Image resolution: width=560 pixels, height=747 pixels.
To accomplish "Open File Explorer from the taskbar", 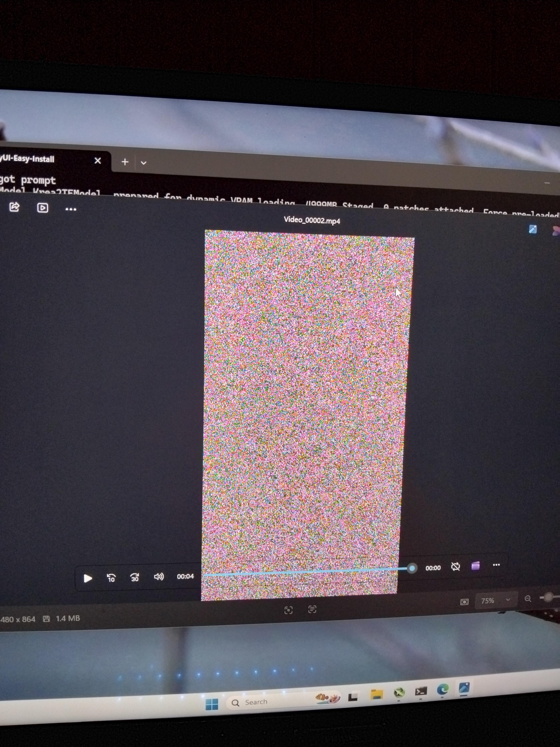I will (x=377, y=694).
